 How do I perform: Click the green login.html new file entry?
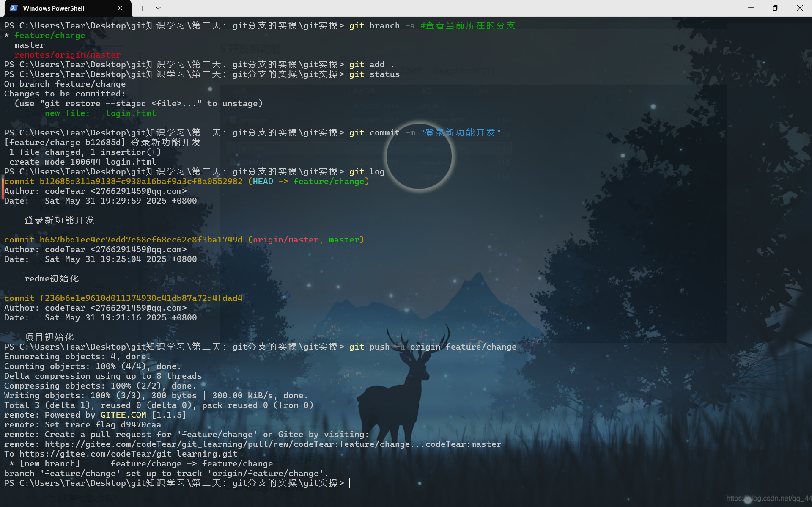[x=131, y=113]
